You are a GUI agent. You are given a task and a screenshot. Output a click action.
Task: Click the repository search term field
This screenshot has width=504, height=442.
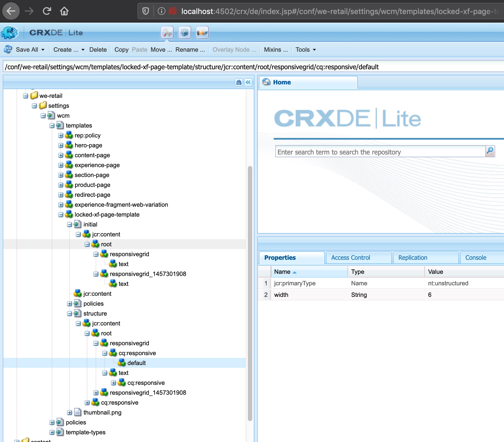click(x=380, y=152)
